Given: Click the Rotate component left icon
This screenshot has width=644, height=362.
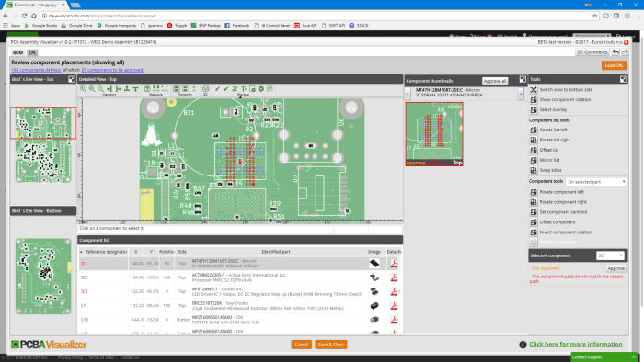Looking at the screenshot, I should [x=534, y=192].
